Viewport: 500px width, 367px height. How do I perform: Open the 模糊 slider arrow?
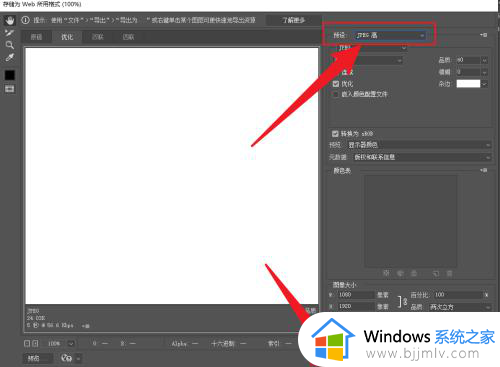(x=484, y=72)
